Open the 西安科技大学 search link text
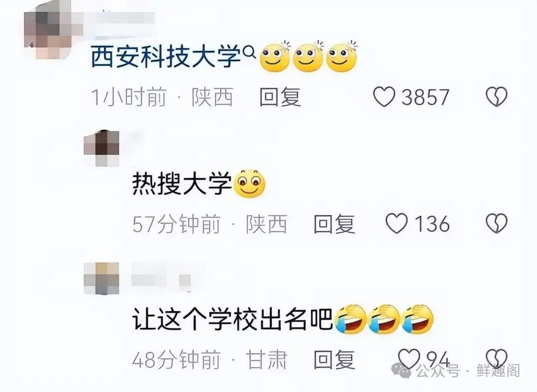This screenshot has width=537, height=392. 166,56
